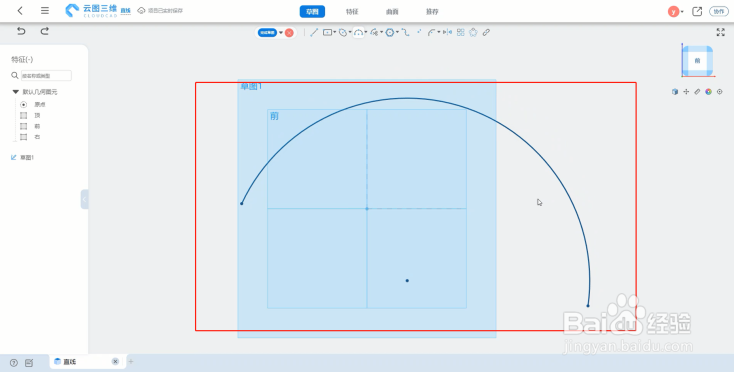Select the Circle/ellipse sketch tool
This screenshot has height=372, width=734.
[x=343, y=32]
